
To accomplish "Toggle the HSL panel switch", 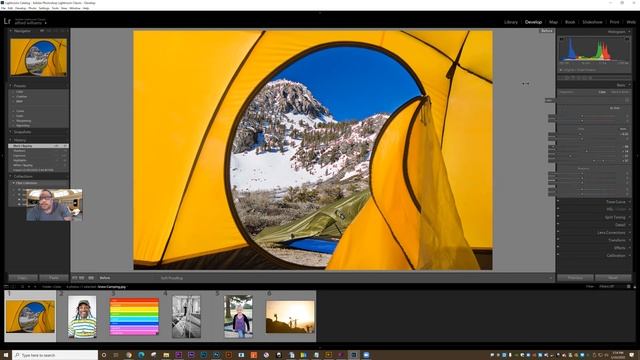I will point(558,209).
